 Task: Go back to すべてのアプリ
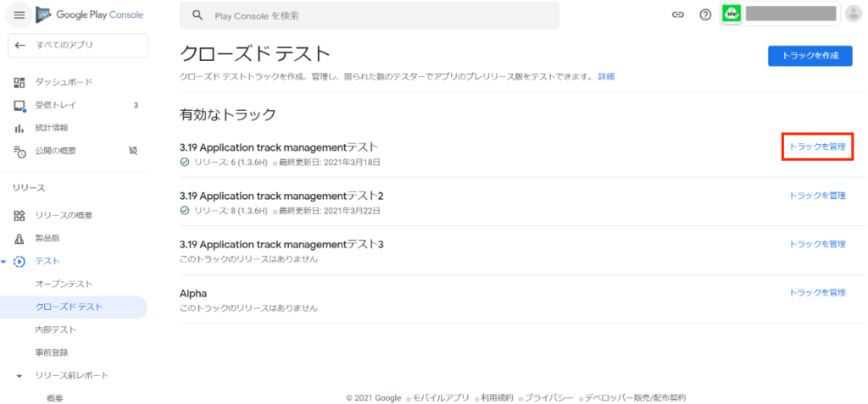78,45
